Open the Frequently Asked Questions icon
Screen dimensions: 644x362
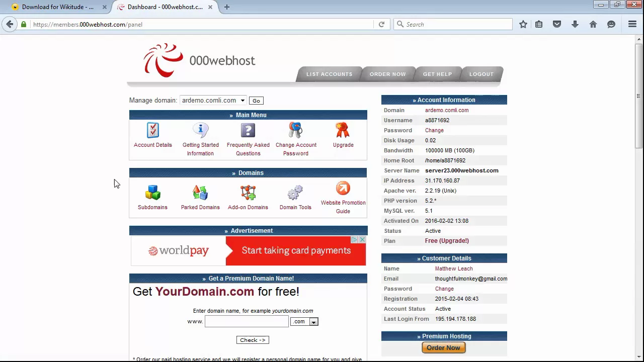(248, 130)
